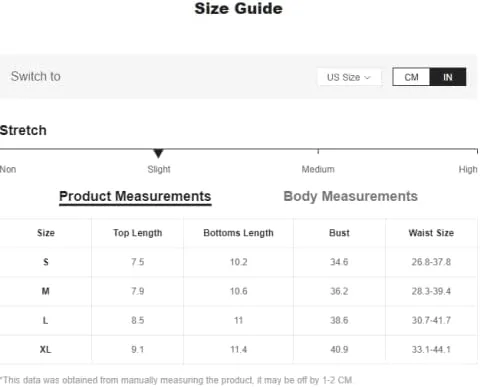Select the L size row

click(x=238, y=320)
